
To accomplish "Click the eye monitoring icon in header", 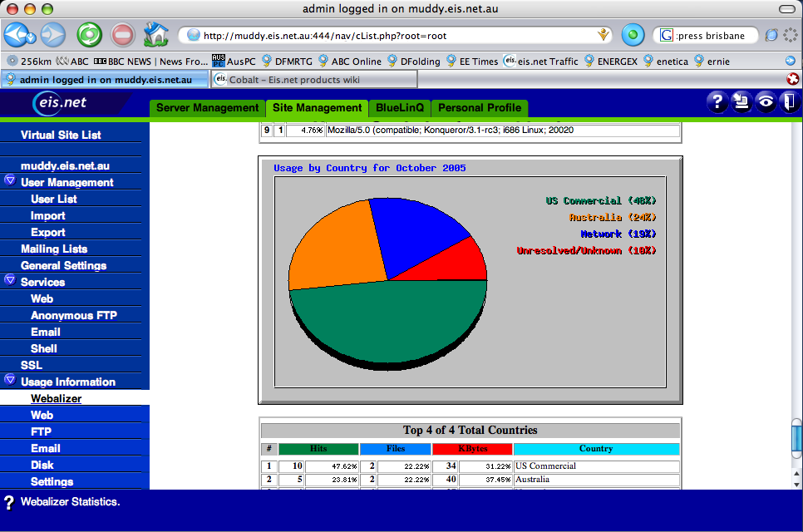I will 766,102.
